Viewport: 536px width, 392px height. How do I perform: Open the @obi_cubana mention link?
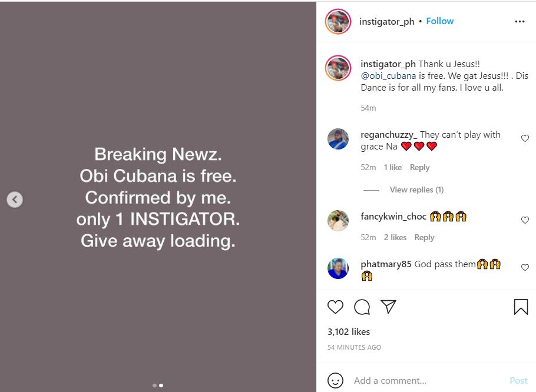pos(389,75)
